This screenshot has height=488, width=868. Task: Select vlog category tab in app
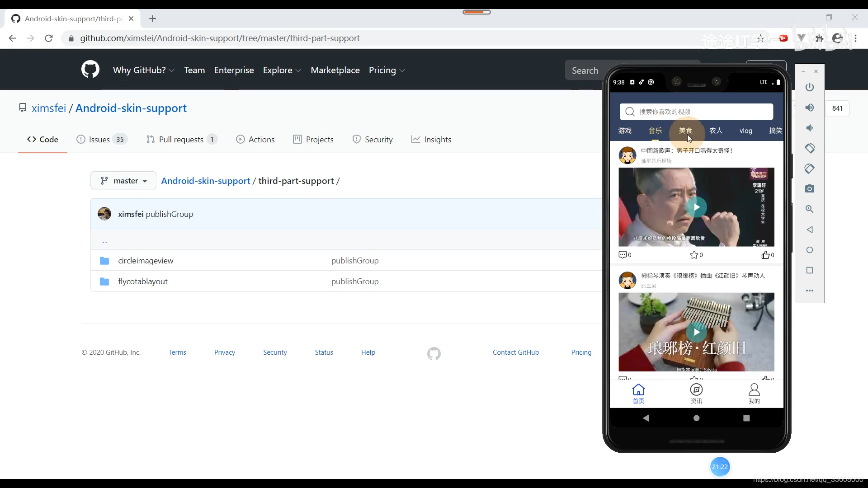(746, 131)
